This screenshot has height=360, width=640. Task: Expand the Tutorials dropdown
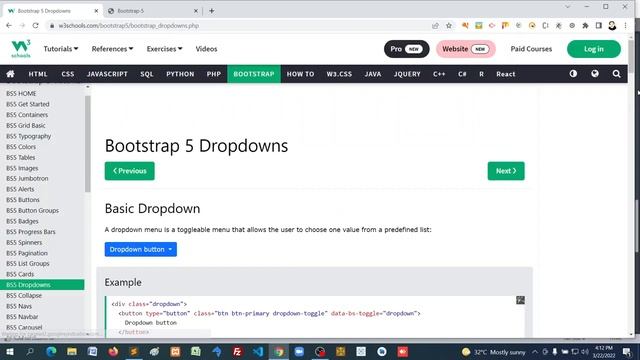pos(61,49)
